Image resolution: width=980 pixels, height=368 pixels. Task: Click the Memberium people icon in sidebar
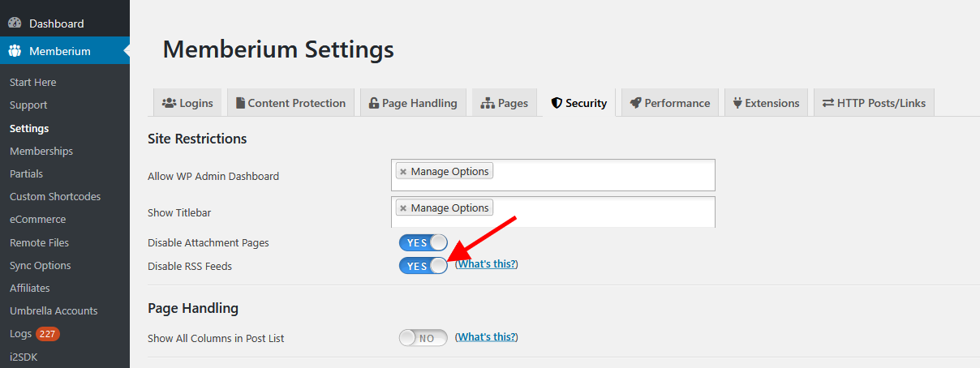click(15, 51)
